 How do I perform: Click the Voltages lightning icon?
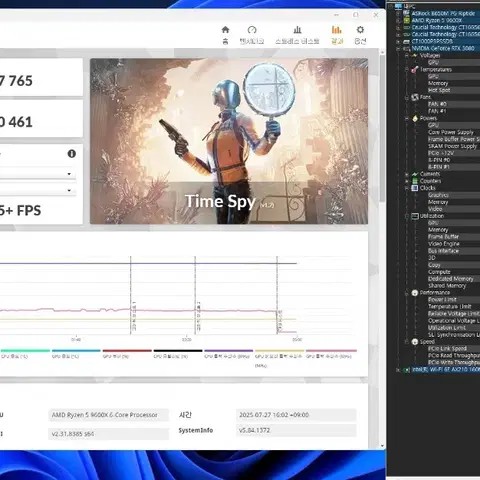(414, 55)
